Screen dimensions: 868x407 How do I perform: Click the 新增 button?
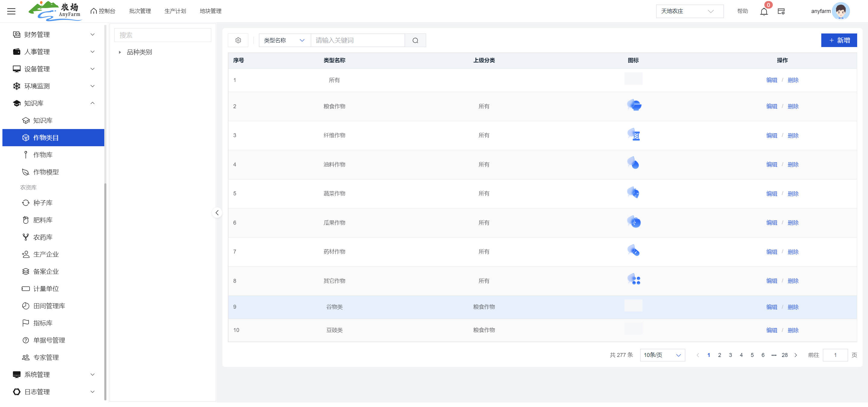pos(839,40)
